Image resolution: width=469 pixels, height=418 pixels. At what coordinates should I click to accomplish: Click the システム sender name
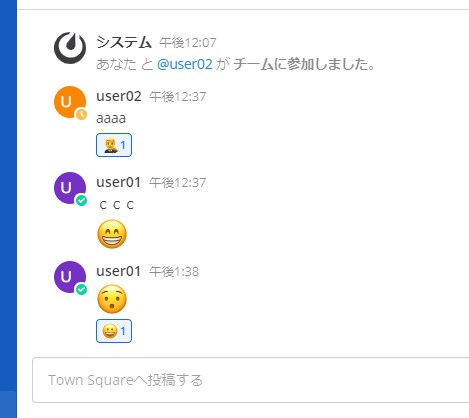tap(124, 42)
